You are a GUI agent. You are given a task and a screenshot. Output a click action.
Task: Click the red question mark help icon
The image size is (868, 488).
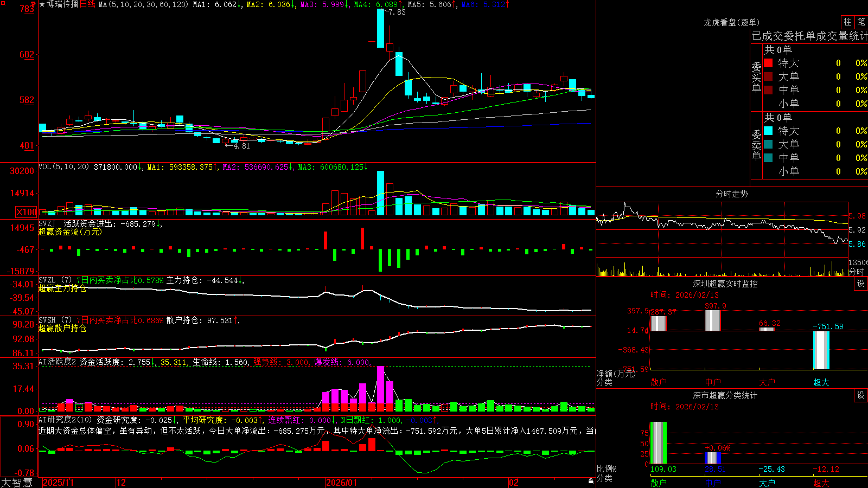[x=34, y=4]
